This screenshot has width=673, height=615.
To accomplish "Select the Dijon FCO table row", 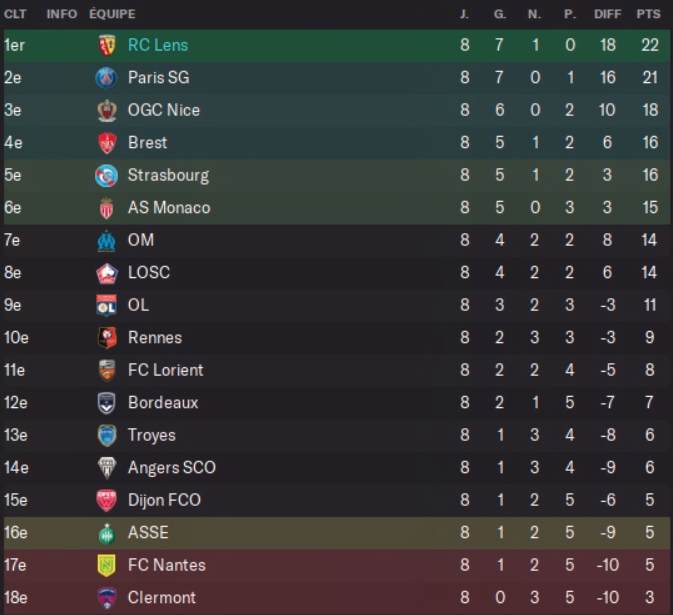I will [x=336, y=500].
